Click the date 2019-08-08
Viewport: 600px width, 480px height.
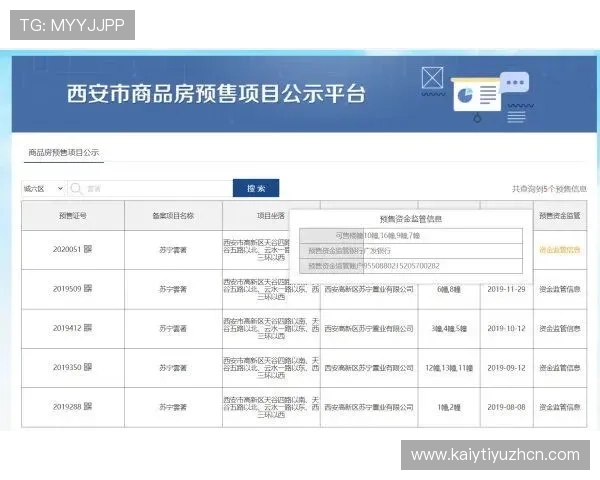click(x=506, y=407)
